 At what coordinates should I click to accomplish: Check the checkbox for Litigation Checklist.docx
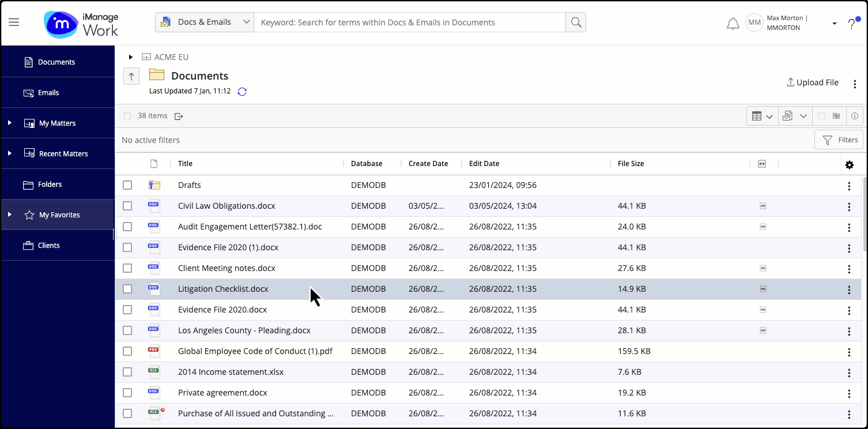click(127, 289)
